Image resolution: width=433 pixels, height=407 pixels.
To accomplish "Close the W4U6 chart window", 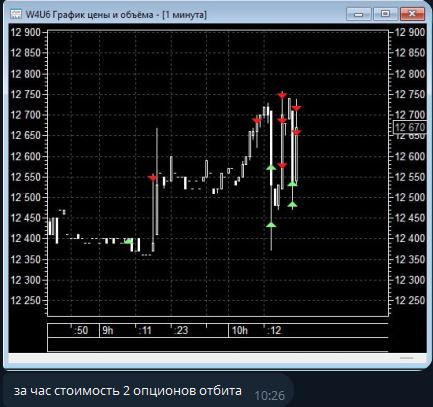I will tap(412, 14).
